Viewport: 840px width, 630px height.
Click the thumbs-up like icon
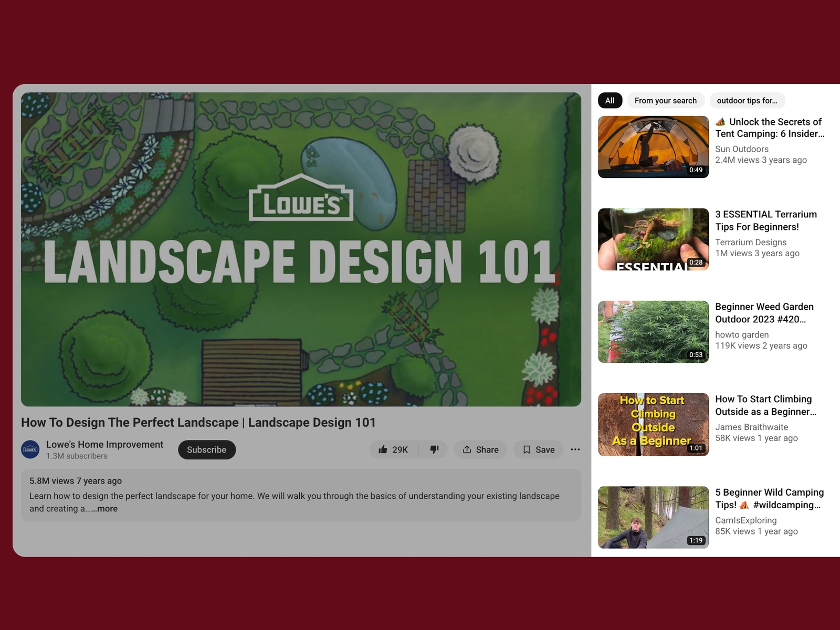pyautogui.click(x=383, y=449)
